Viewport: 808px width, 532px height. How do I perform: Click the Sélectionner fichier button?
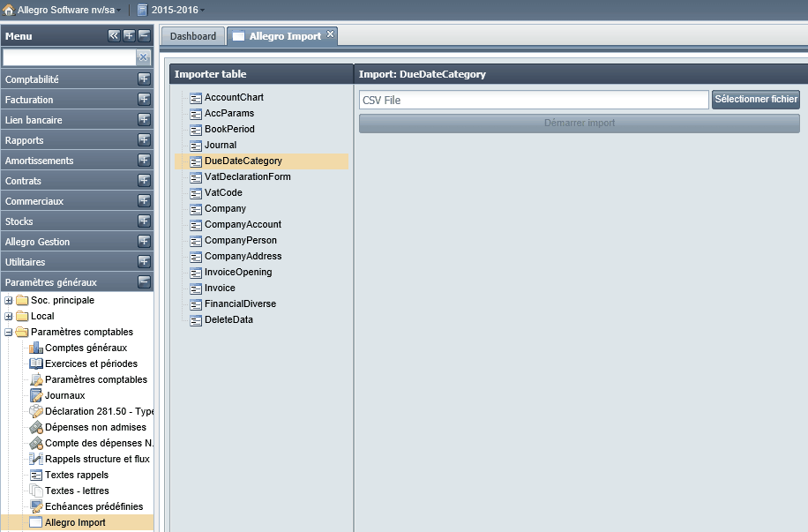click(x=756, y=100)
